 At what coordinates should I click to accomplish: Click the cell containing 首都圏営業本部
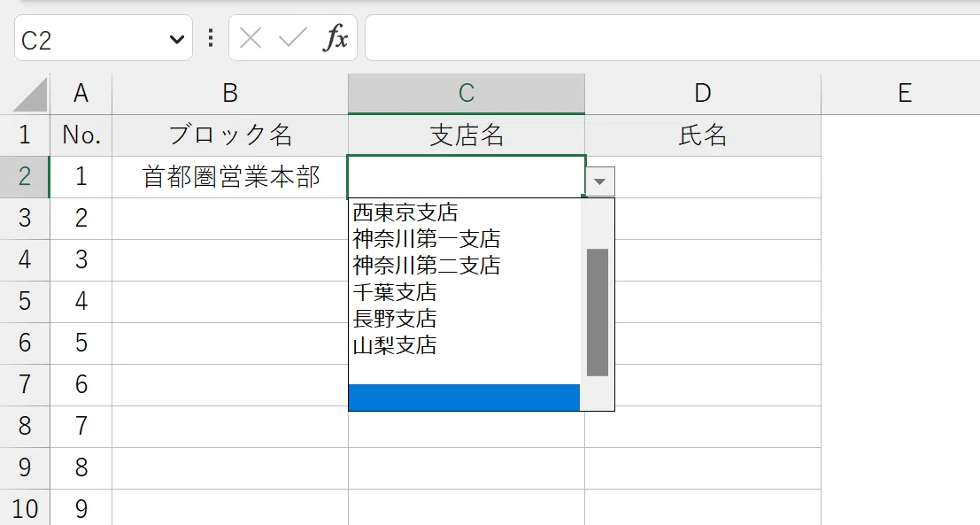pyautogui.click(x=230, y=177)
